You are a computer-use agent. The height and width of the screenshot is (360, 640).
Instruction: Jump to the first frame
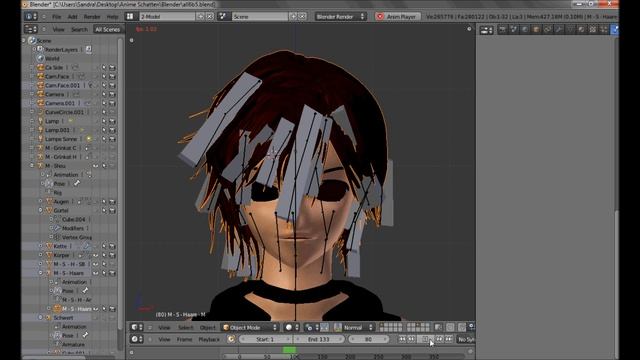coord(402,339)
